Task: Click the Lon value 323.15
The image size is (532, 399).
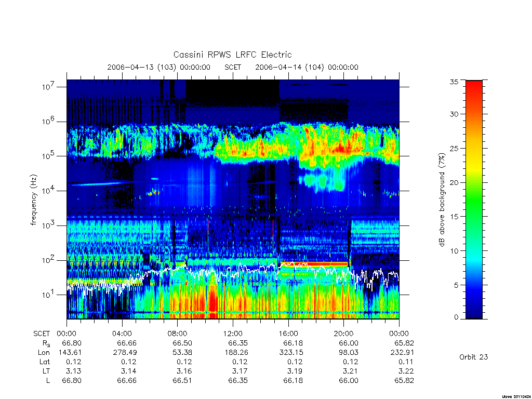Action: click(291, 352)
